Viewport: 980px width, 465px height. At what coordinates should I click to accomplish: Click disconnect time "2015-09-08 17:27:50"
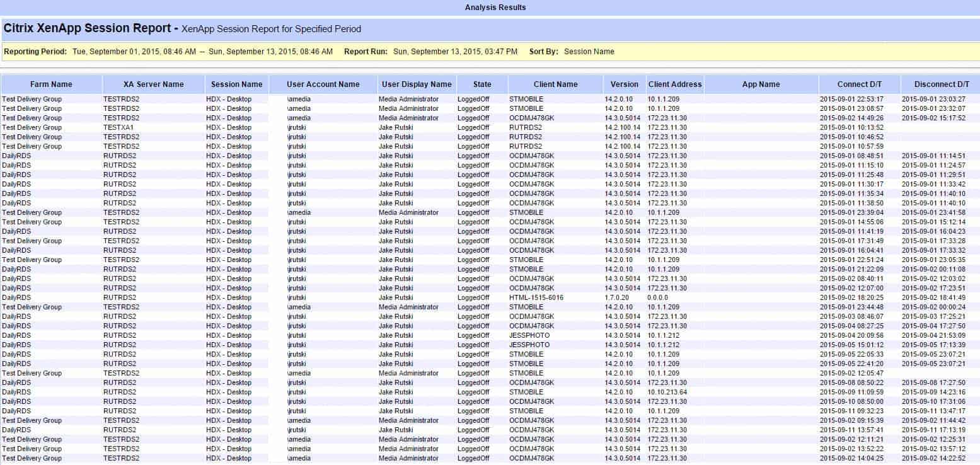coord(933,382)
